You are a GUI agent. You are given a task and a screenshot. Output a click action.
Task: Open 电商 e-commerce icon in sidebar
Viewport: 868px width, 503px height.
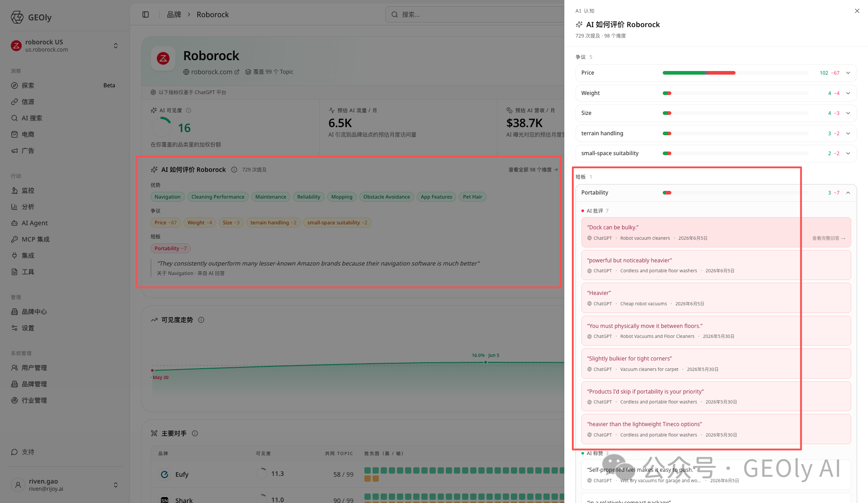click(14, 134)
